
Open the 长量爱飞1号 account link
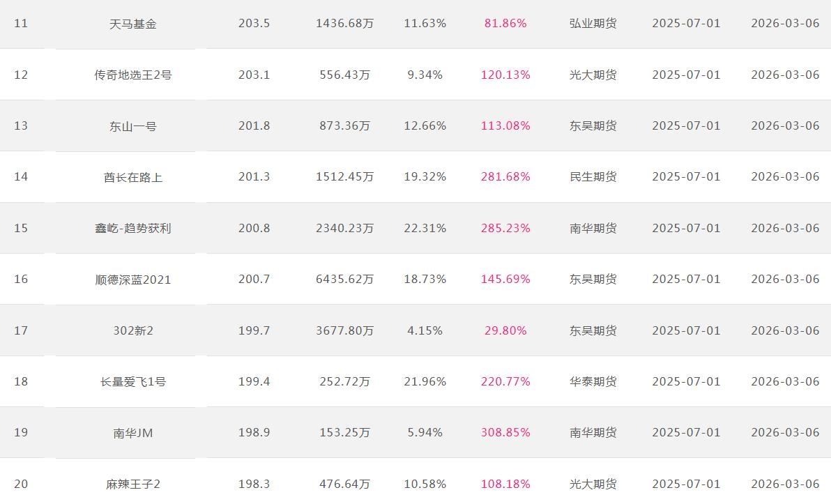[x=132, y=381]
